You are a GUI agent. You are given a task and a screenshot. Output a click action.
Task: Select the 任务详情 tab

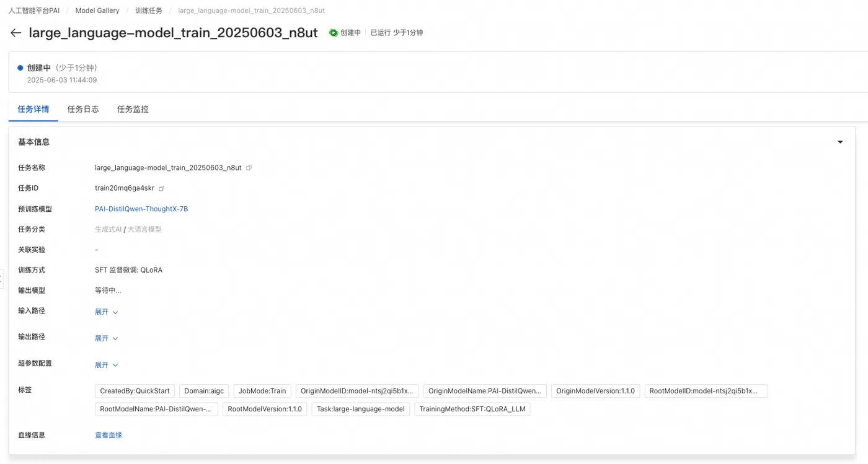coord(33,109)
